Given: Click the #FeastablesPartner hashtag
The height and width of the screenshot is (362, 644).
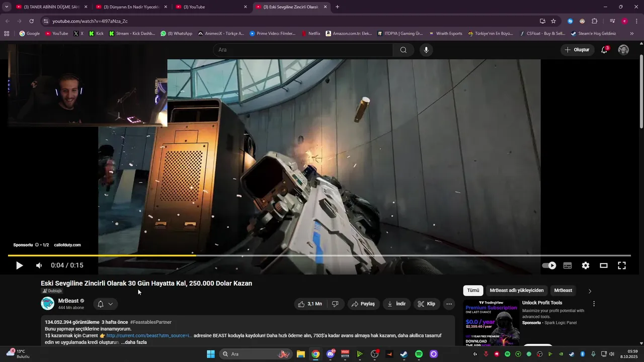Looking at the screenshot, I should point(150,322).
